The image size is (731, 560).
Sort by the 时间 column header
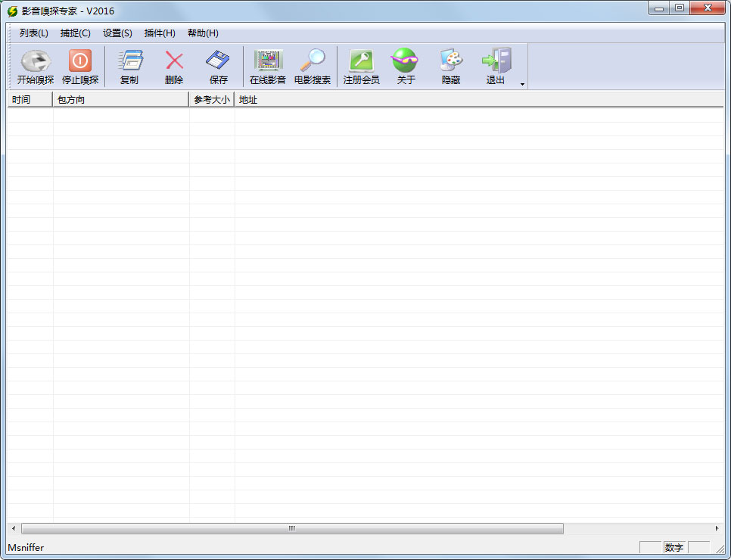coord(30,99)
